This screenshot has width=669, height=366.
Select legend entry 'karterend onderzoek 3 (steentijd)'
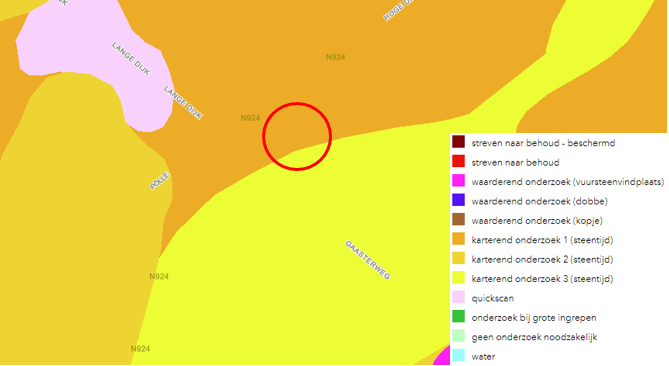pyautogui.click(x=542, y=279)
